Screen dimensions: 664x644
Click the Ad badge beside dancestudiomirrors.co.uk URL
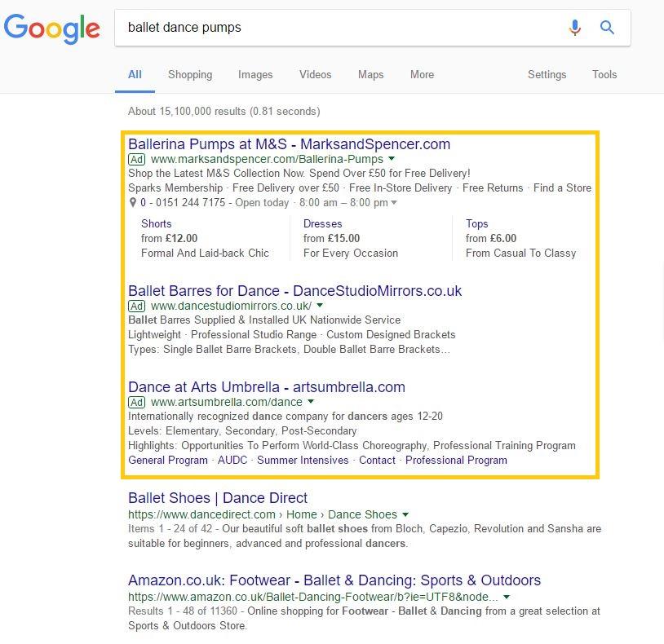coord(136,306)
